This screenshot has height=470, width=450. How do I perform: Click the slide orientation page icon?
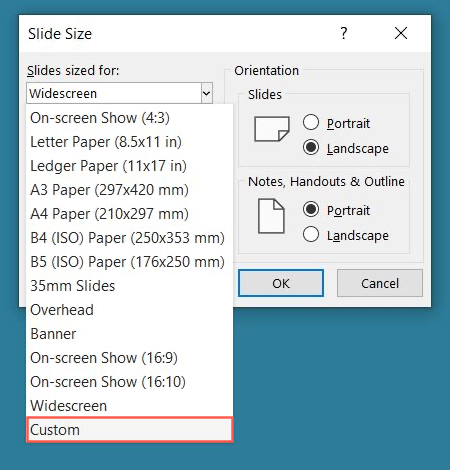click(271, 129)
